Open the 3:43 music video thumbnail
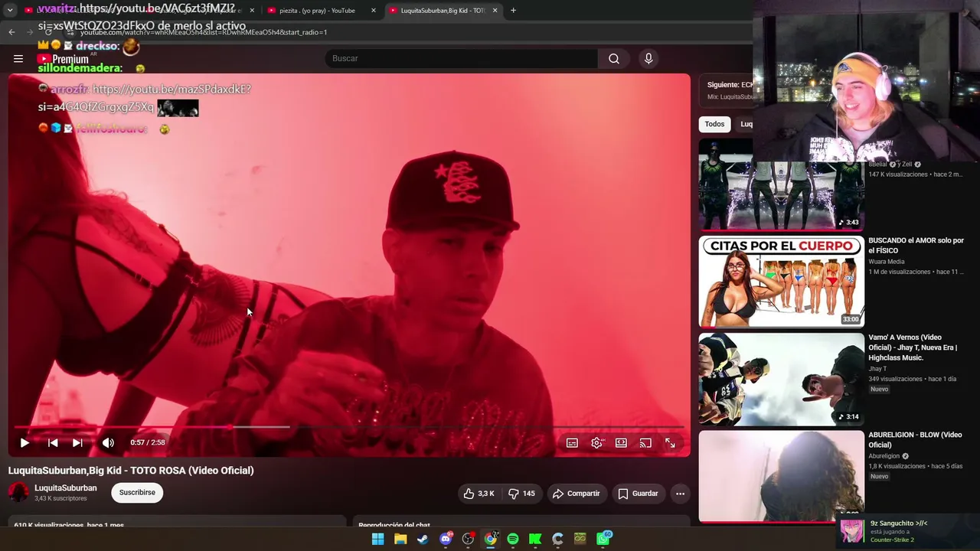The width and height of the screenshot is (980, 551). click(781, 184)
